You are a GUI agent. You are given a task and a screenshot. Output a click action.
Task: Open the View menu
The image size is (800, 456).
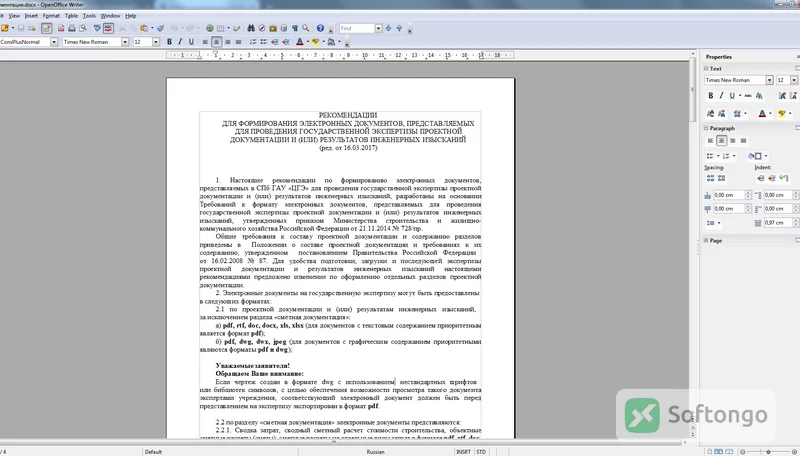14,16
